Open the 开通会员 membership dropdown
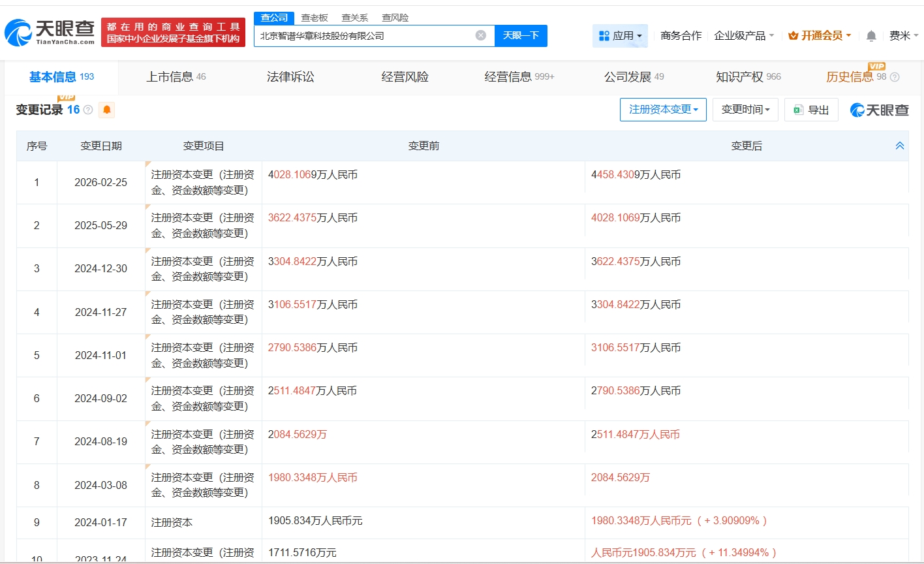 (x=820, y=36)
